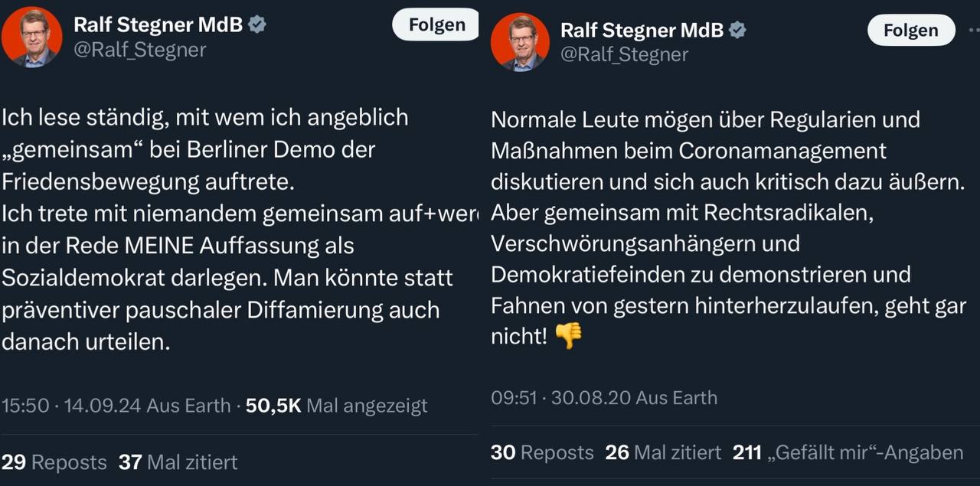980x486 pixels.
Task: Show the 37 Mal zitiert quotes
Action: tap(178, 462)
